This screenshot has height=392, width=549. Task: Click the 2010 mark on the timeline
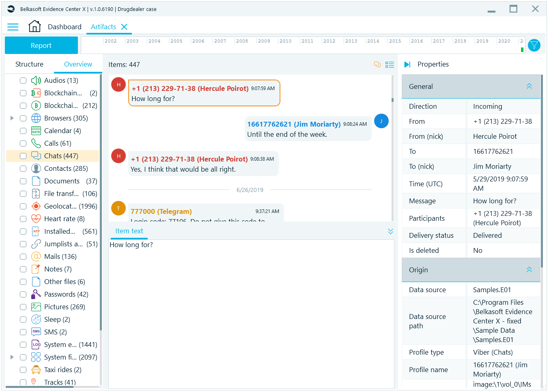tap(285, 41)
